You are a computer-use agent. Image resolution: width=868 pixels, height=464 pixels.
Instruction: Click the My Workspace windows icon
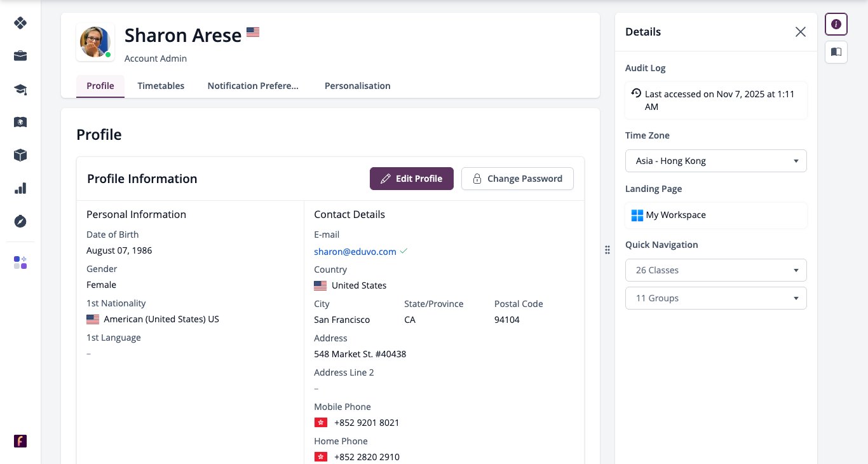[637, 215]
